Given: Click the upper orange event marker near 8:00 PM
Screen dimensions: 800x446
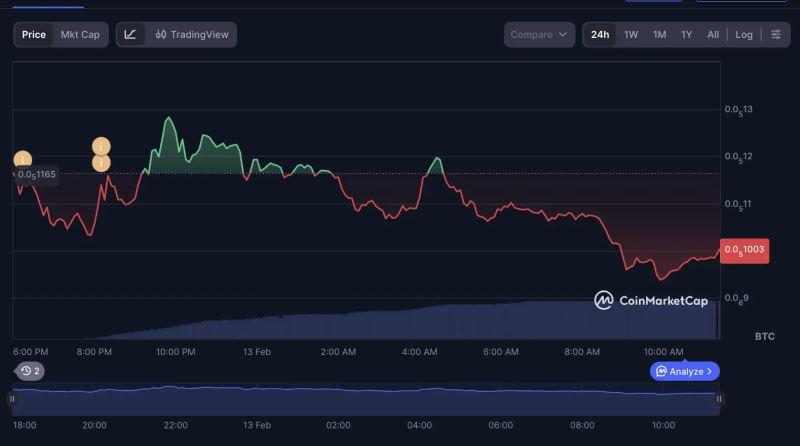Looking at the screenshot, I should click(101, 146).
